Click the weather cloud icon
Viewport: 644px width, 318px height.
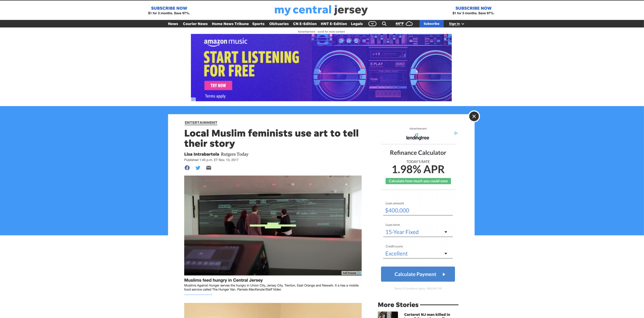coord(409,24)
